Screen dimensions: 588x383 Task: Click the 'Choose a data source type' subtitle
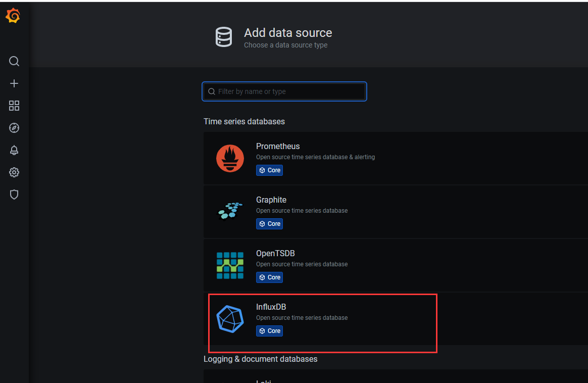(286, 45)
